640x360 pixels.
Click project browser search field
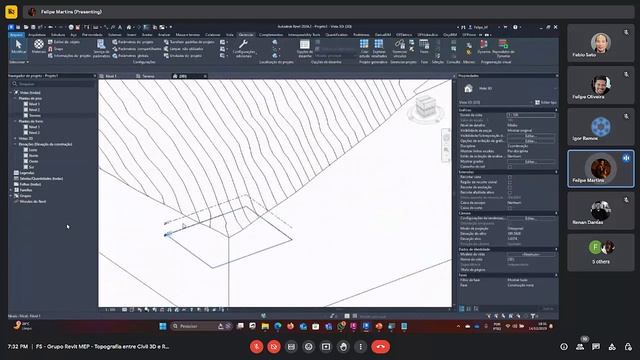coord(52,84)
